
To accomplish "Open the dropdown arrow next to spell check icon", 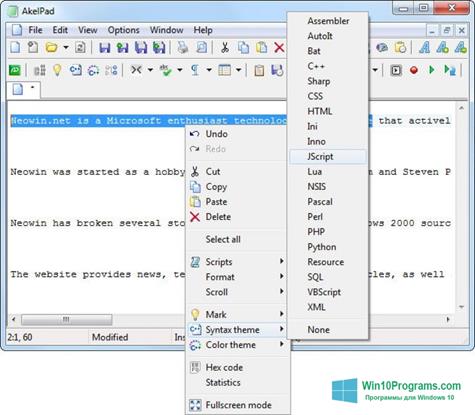I will 180,70.
